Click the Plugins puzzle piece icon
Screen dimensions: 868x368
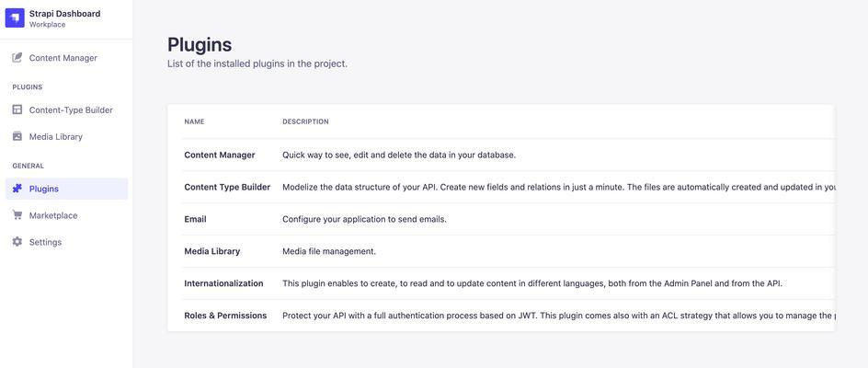17,189
